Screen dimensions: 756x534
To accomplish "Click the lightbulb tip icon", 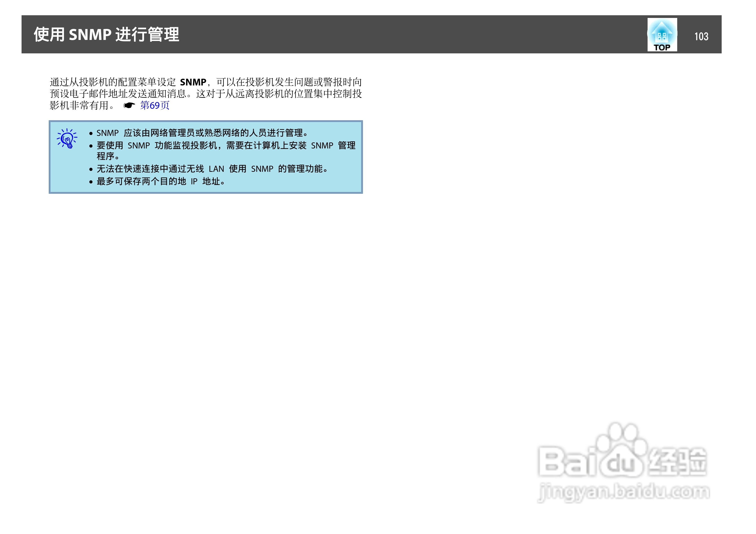I will (67, 139).
